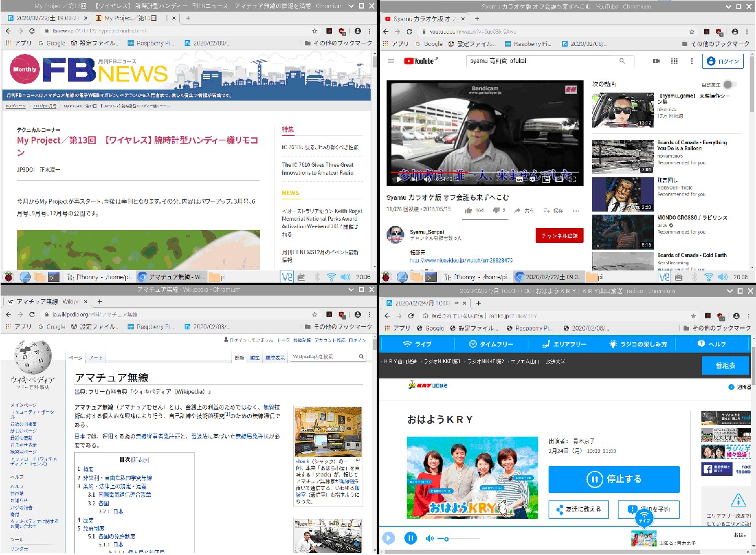This screenshot has width=756, height=555.
Task: Click the radiko bottom bar play button
Action: 388,538
